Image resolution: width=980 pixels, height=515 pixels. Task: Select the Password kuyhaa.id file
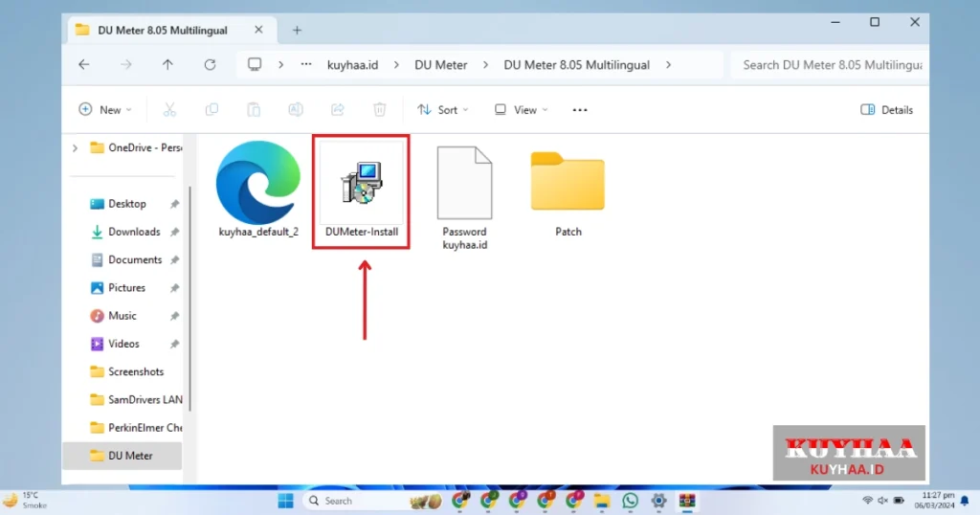point(464,197)
